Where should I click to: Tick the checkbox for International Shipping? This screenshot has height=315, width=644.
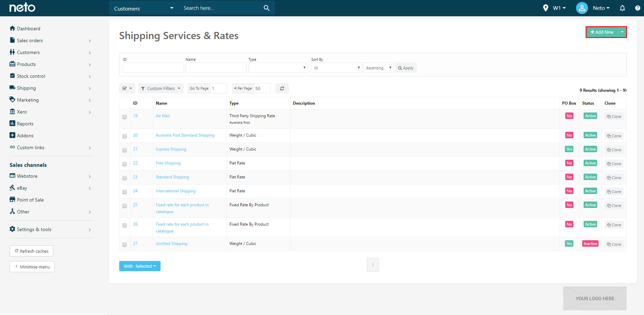tap(125, 192)
